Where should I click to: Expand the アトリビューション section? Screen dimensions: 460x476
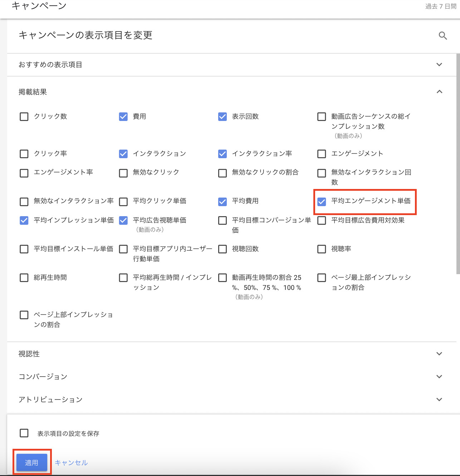click(439, 400)
